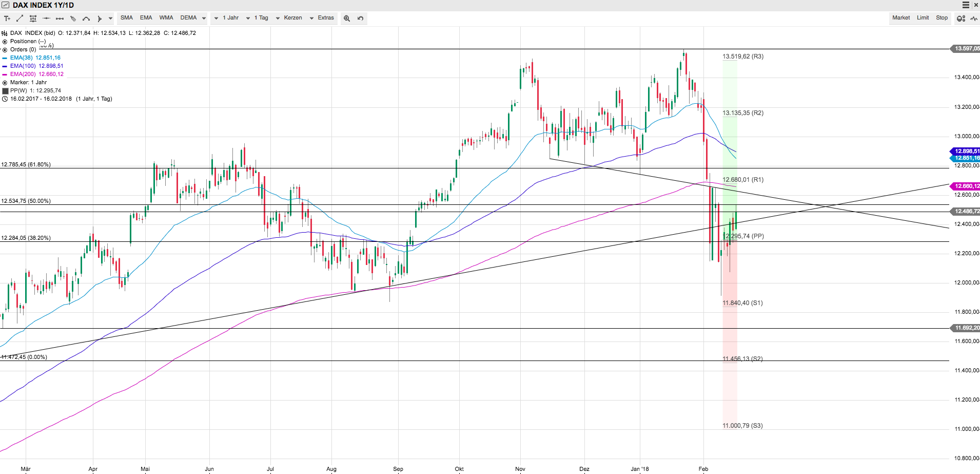
Task: Select the horizontal line drawing tool
Action: (46, 18)
